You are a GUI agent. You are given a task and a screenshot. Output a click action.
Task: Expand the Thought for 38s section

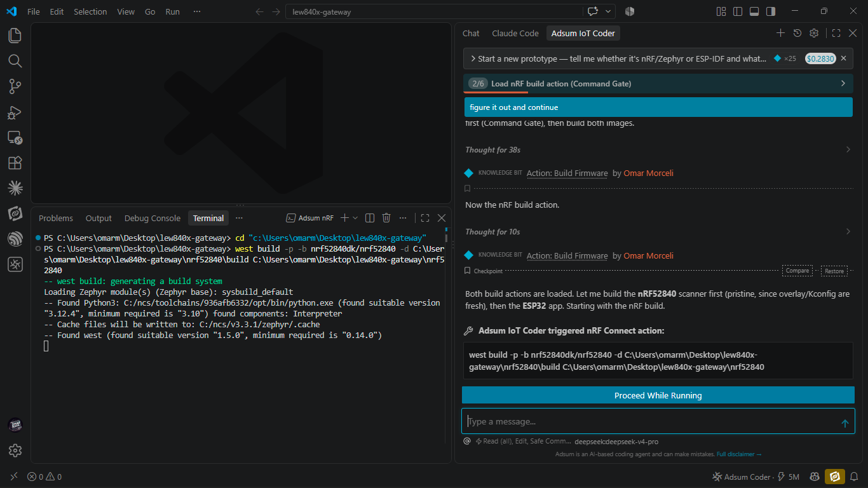point(658,150)
